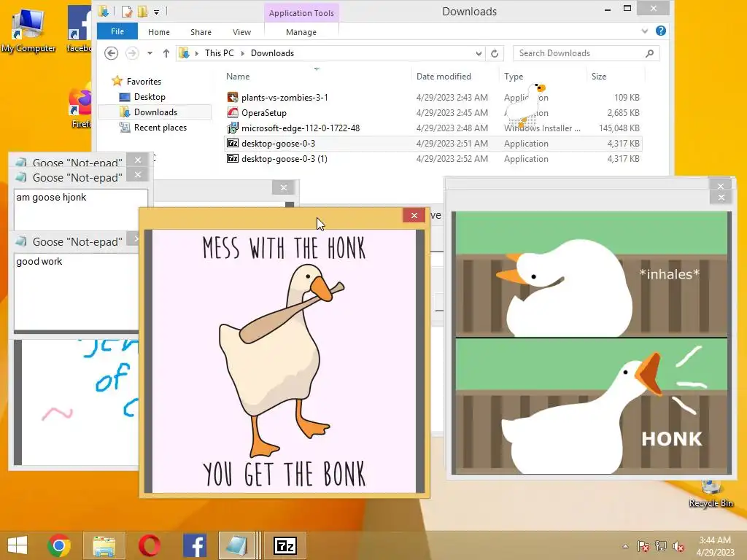The width and height of the screenshot is (747, 560).
Task: Select Desktop in Favorites
Action: tap(150, 97)
